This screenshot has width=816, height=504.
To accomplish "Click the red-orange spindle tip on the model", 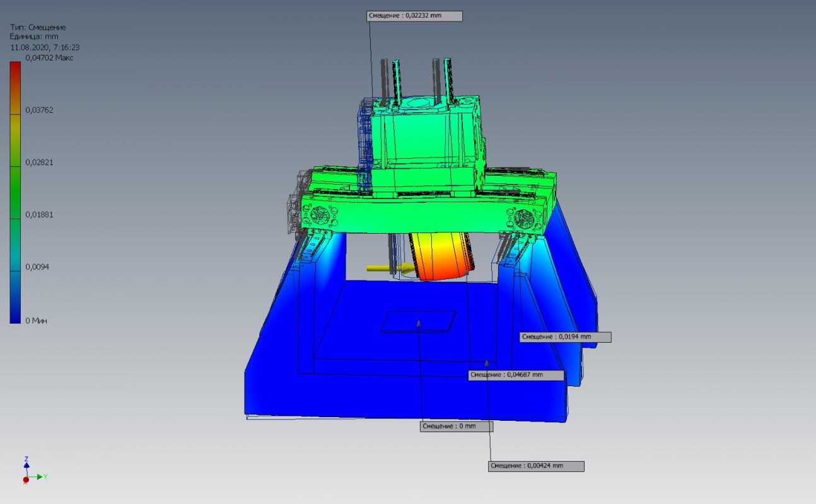I will [x=441, y=258].
